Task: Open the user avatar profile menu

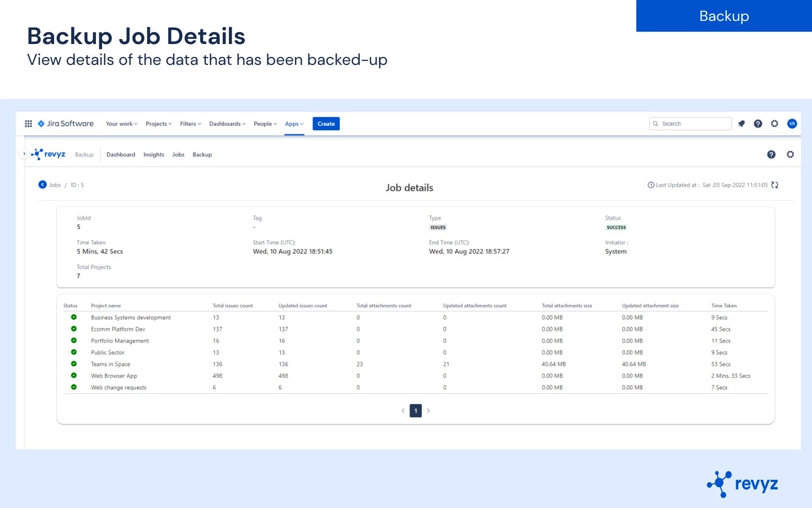Action: 792,124
